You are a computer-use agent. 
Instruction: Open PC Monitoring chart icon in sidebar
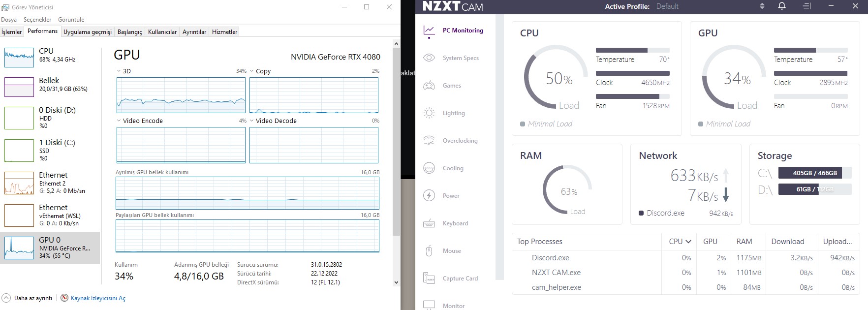click(x=429, y=31)
